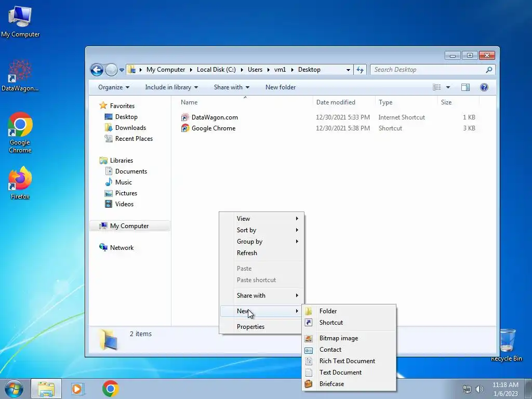532x399 pixels.
Task: Click the Briefcase icon in New submenu
Action: (x=309, y=384)
